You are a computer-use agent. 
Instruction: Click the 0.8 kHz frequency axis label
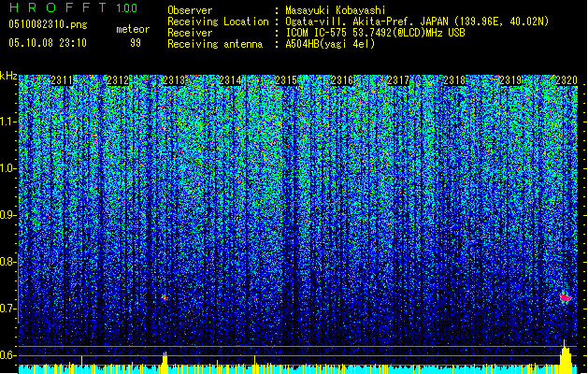(8, 262)
